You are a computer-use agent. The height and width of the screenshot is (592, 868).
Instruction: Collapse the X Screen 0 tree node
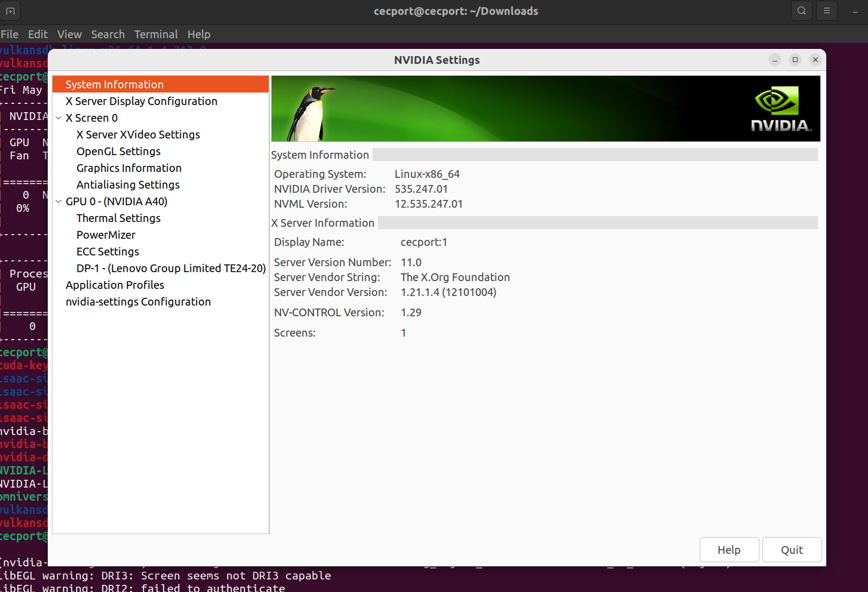click(59, 118)
